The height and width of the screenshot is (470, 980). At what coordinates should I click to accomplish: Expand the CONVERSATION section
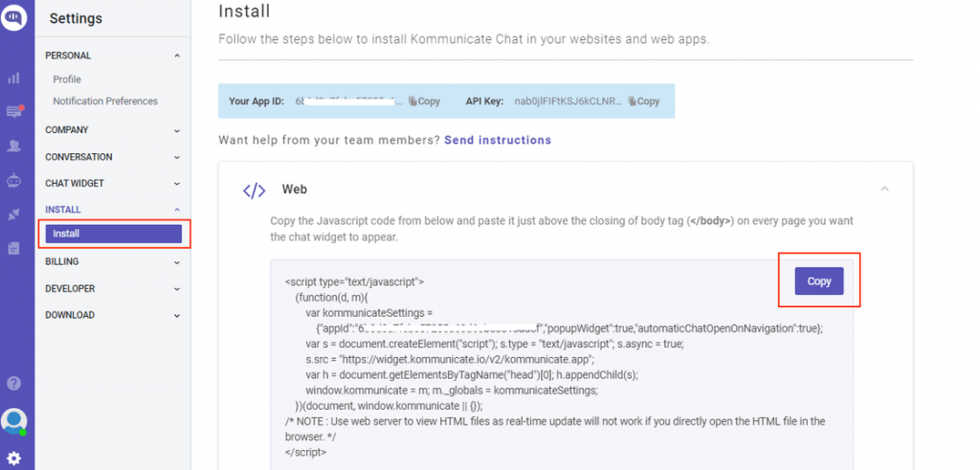[177, 158]
